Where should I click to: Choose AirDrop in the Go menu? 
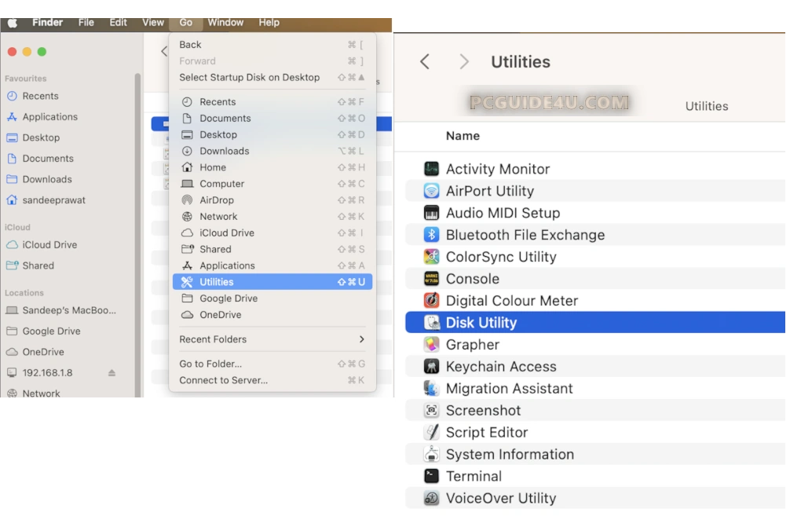click(x=217, y=200)
